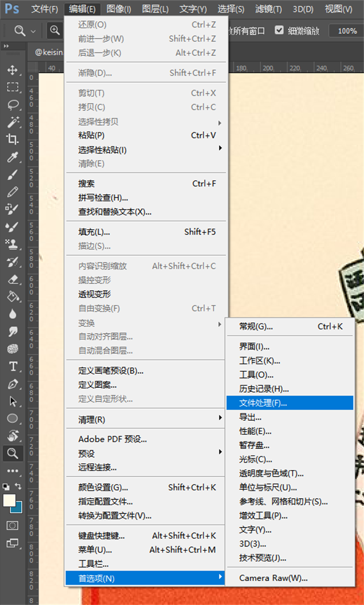364x605 pixels.
Task: Pick the Magic Wand tool
Action: click(x=12, y=122)
